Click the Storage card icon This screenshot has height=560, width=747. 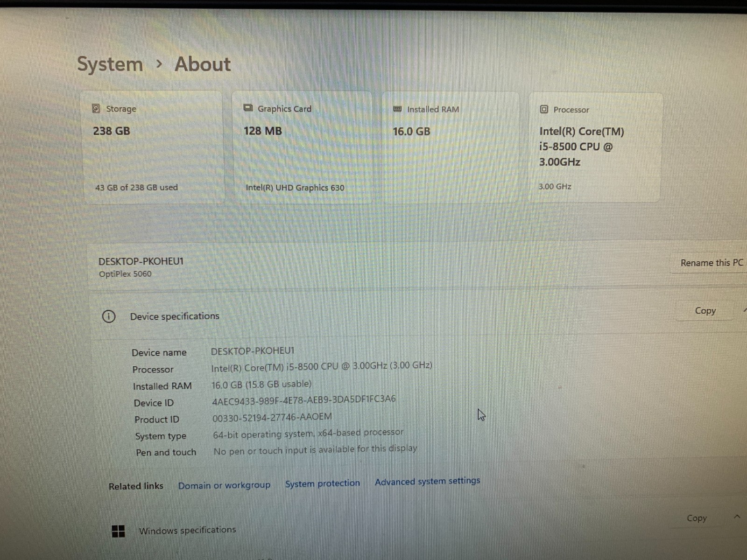coord(96,108)
